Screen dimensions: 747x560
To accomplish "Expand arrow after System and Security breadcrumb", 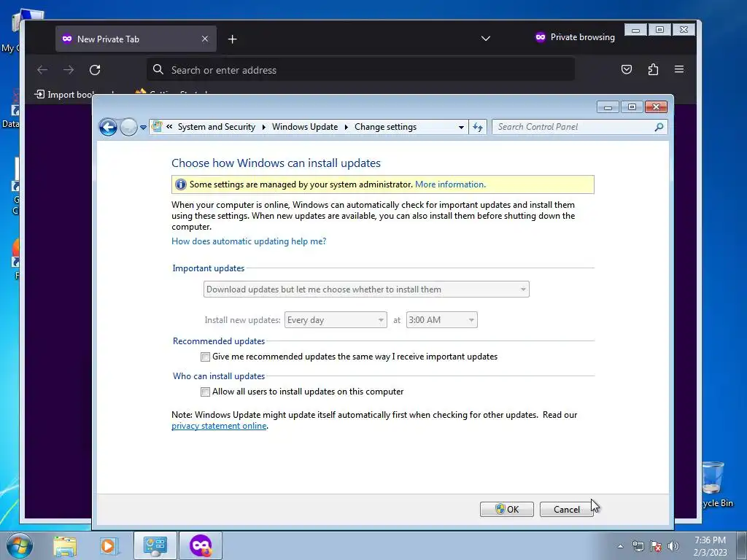I will tap(264, 127).
